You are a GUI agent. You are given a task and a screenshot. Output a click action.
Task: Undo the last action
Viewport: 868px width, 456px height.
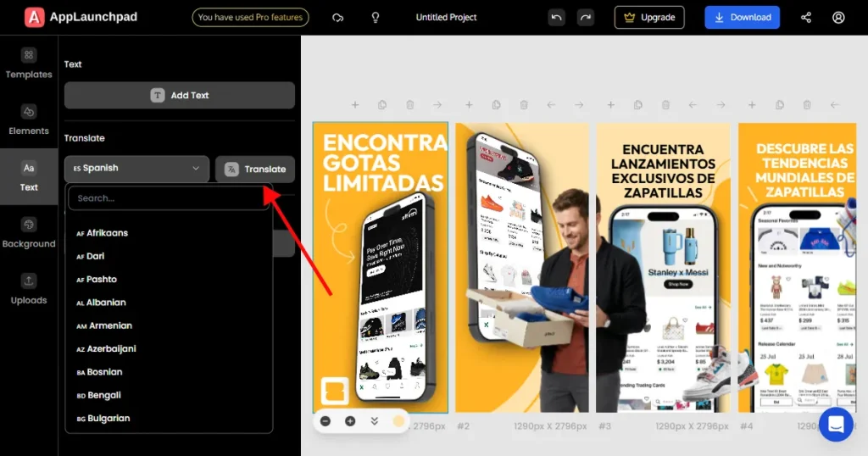556,18
